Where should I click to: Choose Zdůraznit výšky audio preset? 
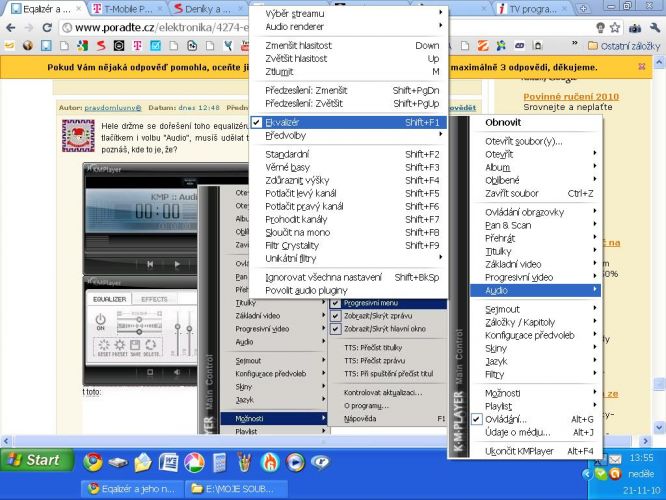point(348,180)
